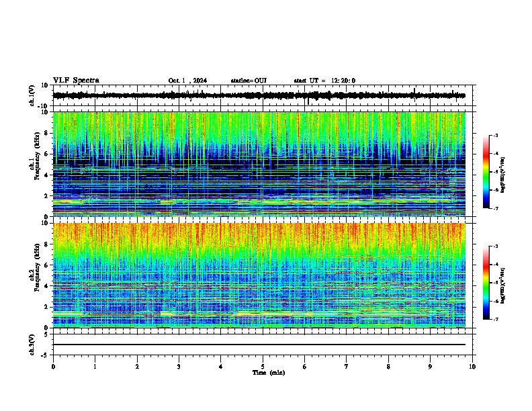
Task: Click the "4" kHz tick on ch.2 spectrogram
Action: click(47, 286)
